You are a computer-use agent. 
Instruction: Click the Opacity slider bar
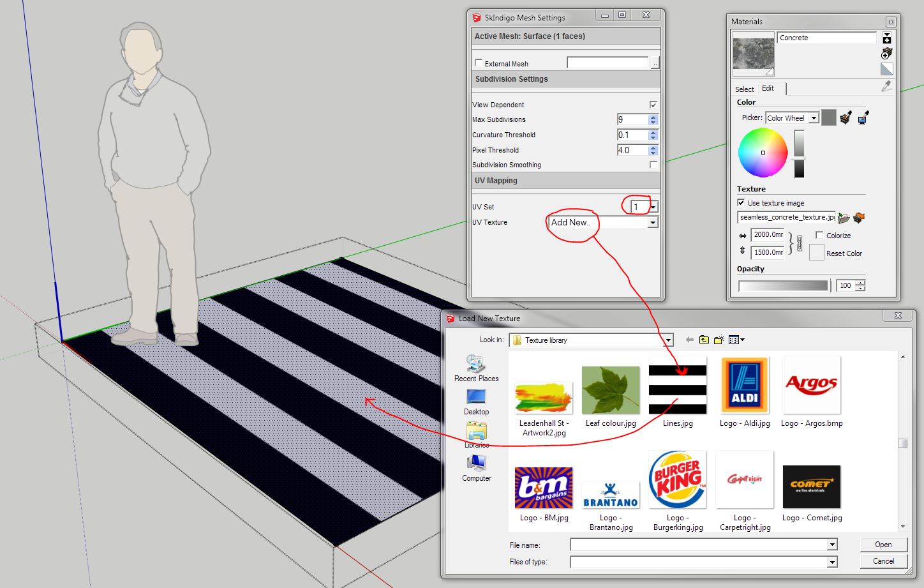pyautogui.click(x=783, y=285)
